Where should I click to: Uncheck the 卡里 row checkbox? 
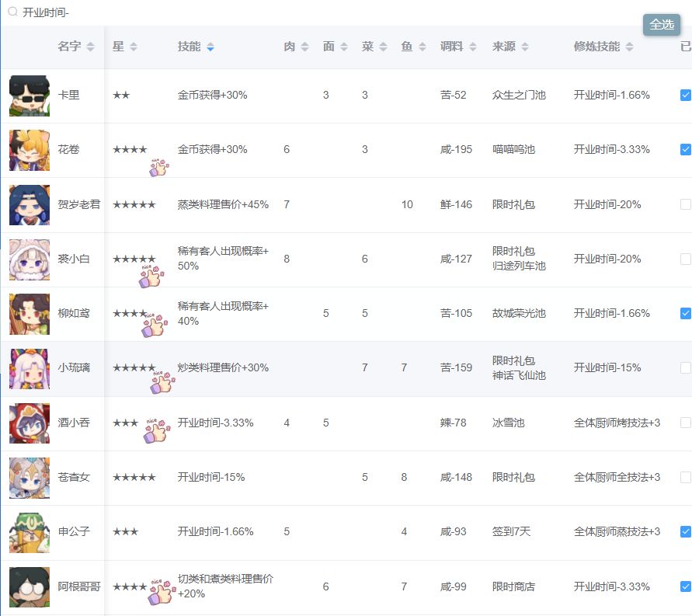pos(685,95)
